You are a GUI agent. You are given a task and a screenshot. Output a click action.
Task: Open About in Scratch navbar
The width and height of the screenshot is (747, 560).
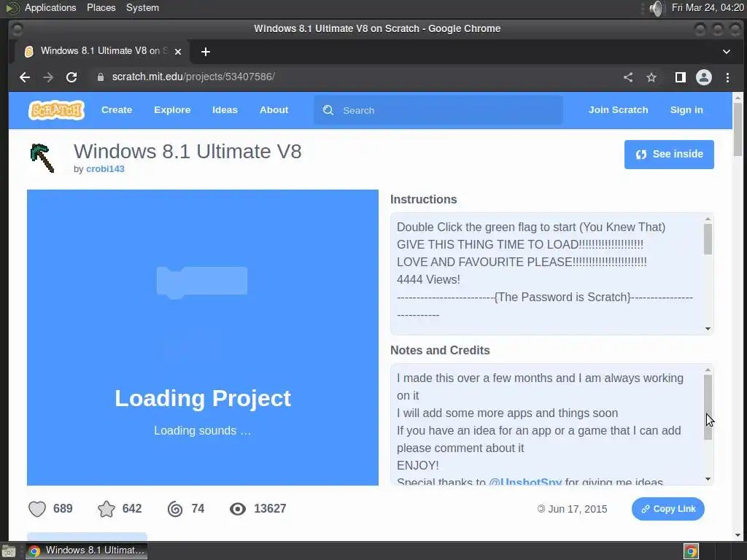[274, 110]
